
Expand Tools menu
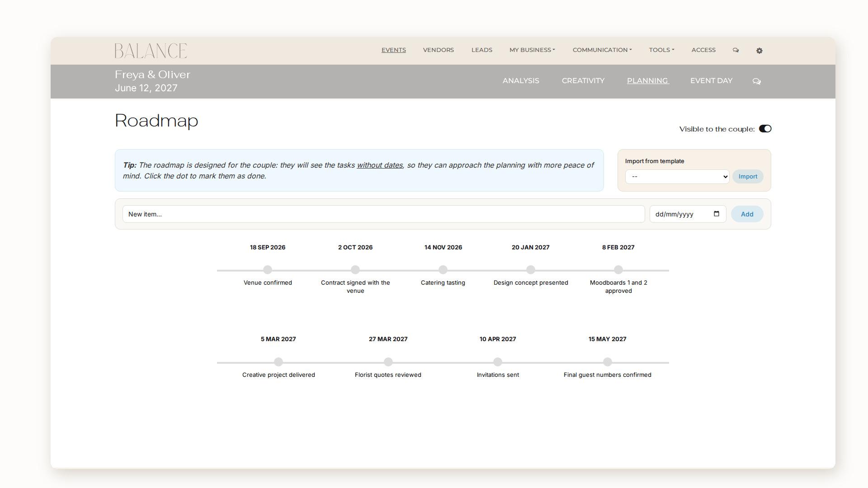pos(661,50)
